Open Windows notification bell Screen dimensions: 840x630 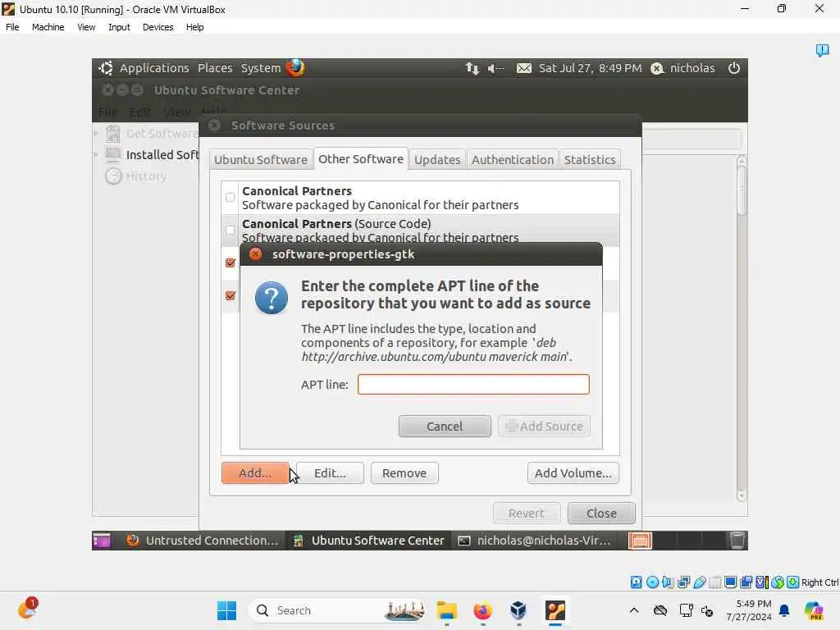coord(784,610)
